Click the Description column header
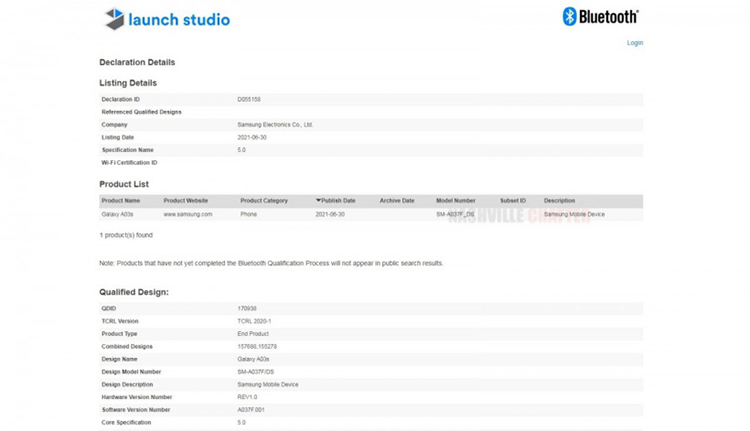This screenshot has height=431, width=750. (x=559, y=200)
